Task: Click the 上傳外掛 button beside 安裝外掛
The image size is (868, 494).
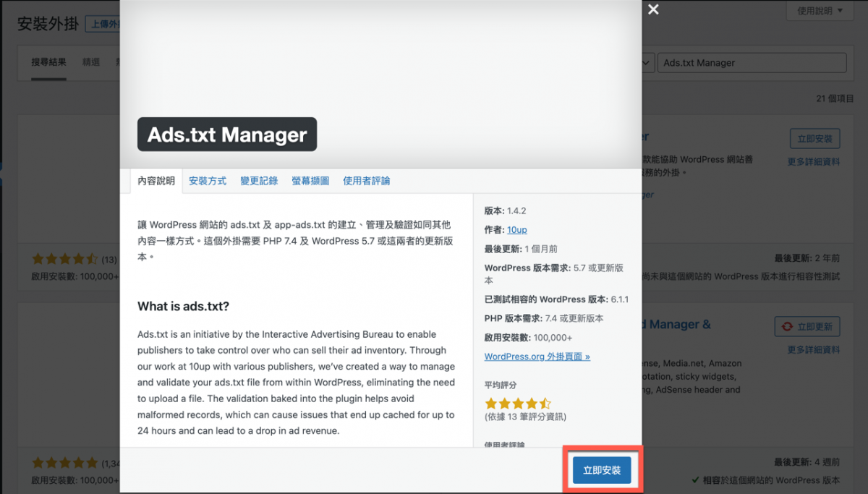Action: tap(103, 24)
